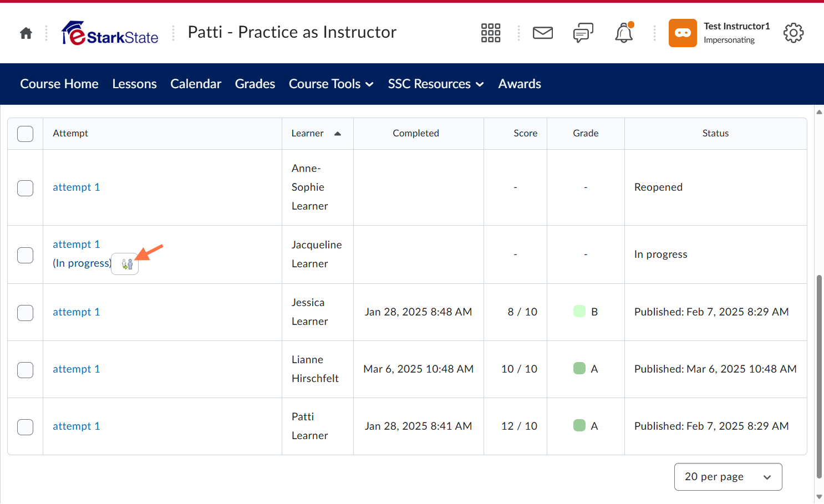Screen dimensions: 824x504
Task: Click Patti Learner's green A grade swatch
Action: click(579, 425)
